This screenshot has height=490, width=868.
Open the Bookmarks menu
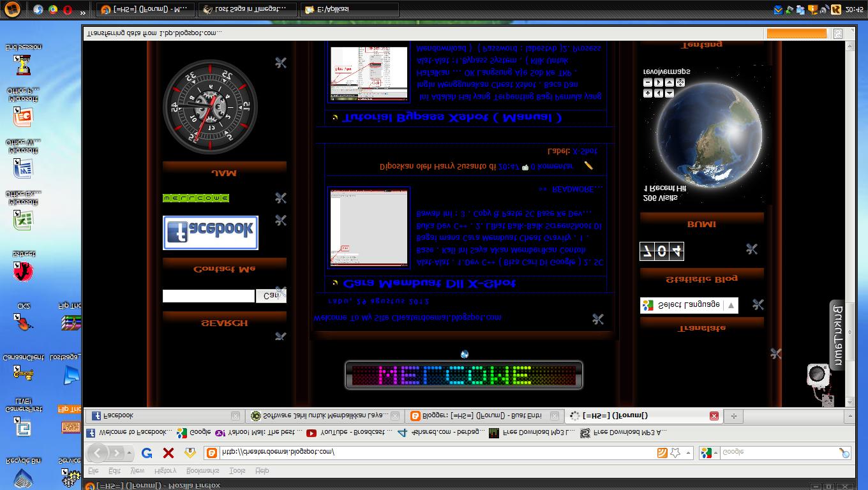coord(202,471)
